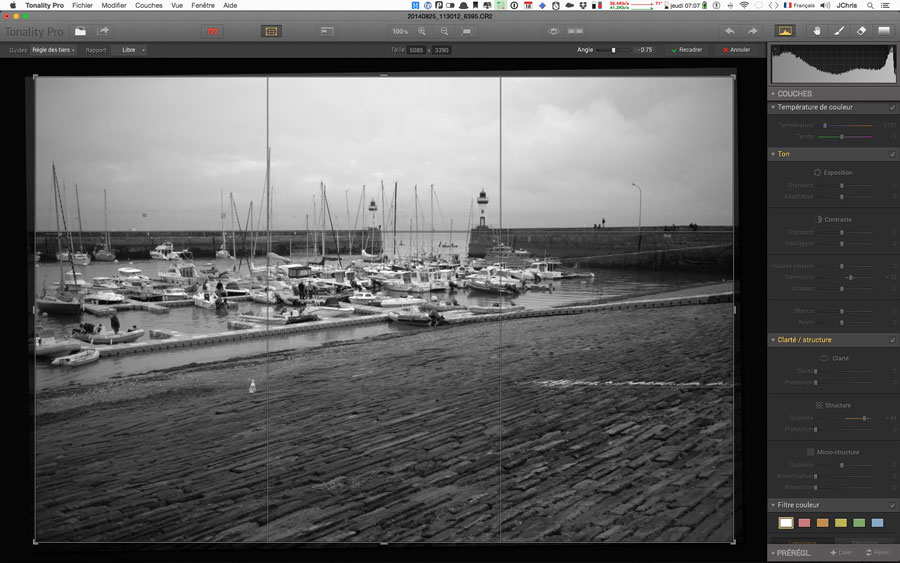Zoom out with the magnifier minus icon
The height and width of the screenshot is (563, 900).
click(x=444, y=32)
